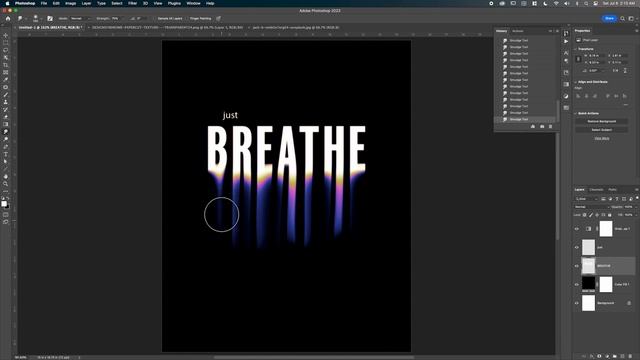Add a layer style (fx)

pyautogui.click(x=591, y=356)
